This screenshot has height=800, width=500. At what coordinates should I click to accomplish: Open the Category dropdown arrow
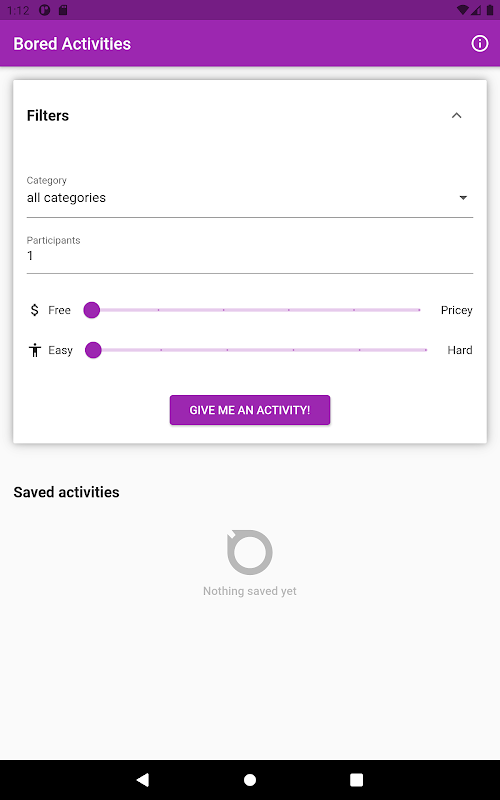(463, 197)
